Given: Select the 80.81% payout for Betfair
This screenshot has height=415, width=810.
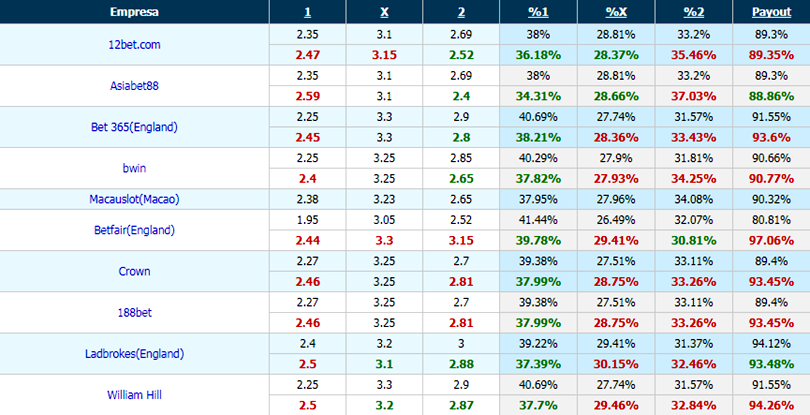Looking at the screenshot, I should point(771,220).
